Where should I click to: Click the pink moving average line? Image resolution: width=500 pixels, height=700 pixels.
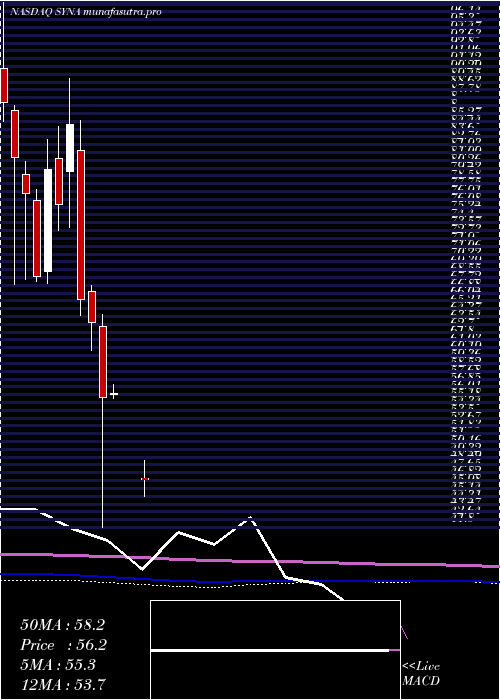250,561
